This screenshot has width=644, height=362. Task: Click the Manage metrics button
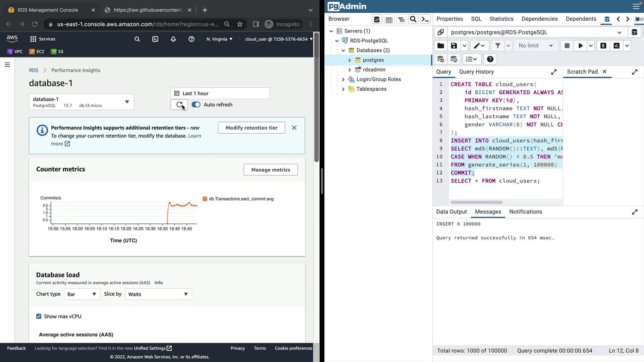[270, 170]
